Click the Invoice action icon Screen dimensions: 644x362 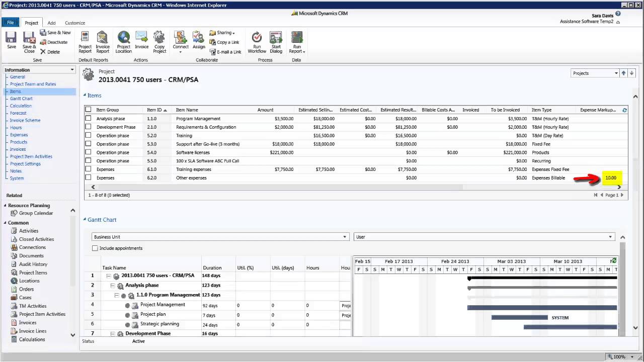[x=142, y=40]
